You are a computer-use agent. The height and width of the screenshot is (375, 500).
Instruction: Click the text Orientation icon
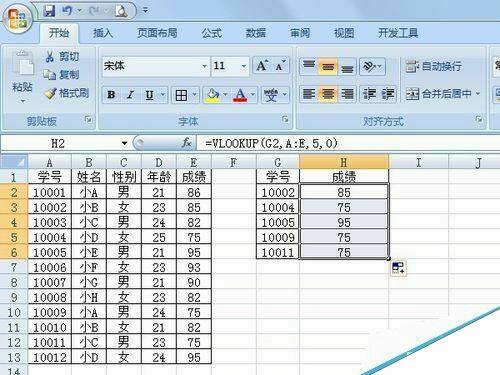click(x=369, y=66)
